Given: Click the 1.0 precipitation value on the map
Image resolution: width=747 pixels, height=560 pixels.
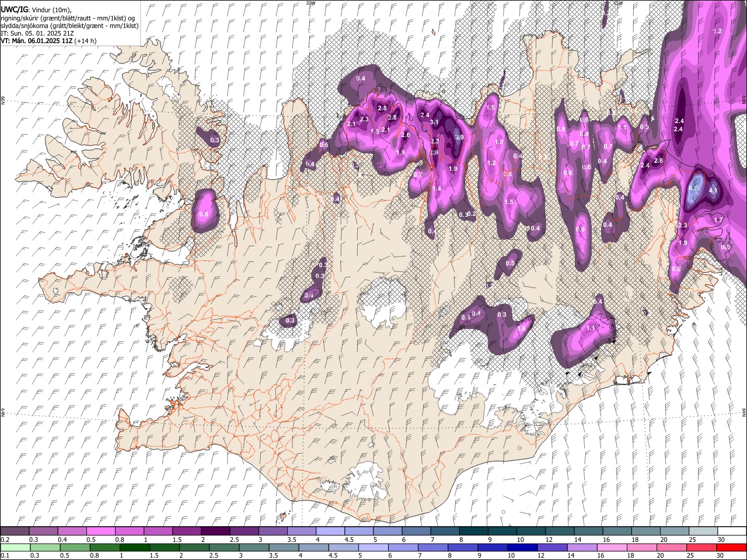Looking at the screenshot, I should [x=499, y=142].
